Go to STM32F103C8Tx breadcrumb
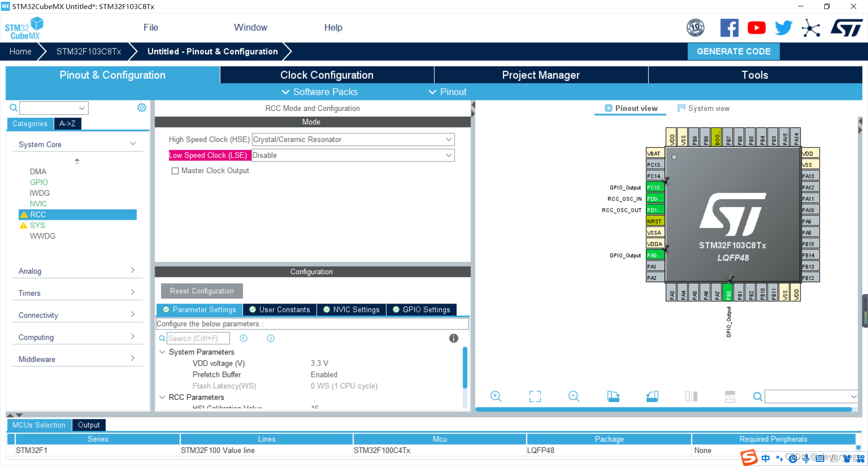The height and width of the screenshot is (466, 868). click(89, 52)
